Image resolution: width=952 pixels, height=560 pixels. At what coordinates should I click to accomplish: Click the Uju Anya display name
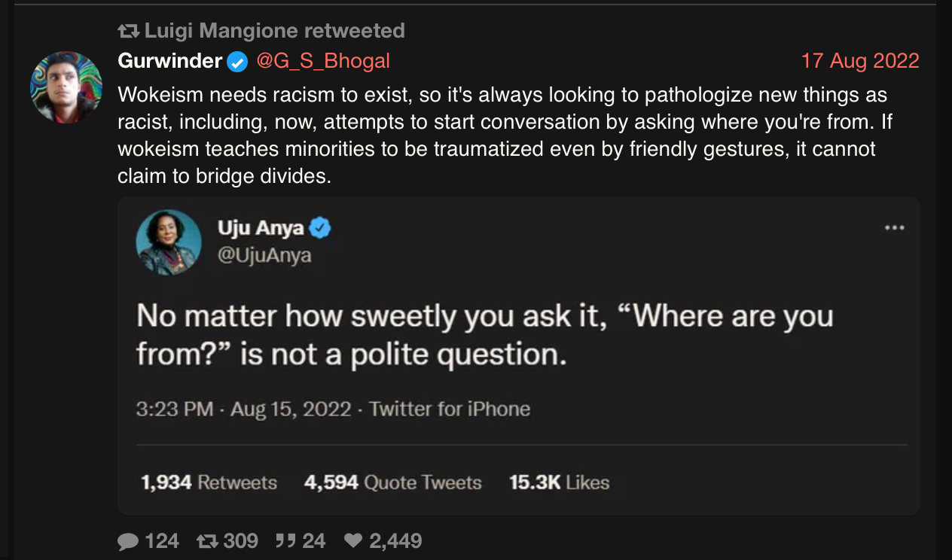[261, 227]
